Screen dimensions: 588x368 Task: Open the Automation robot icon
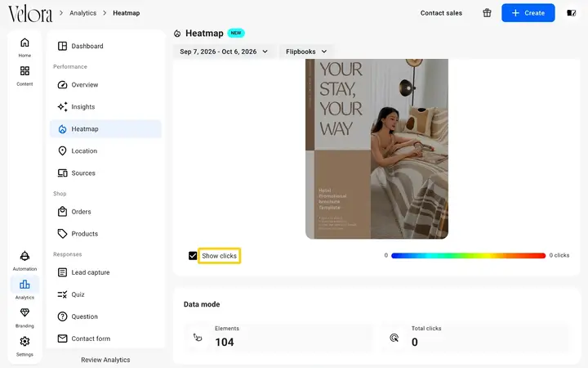tap(24, 256)
